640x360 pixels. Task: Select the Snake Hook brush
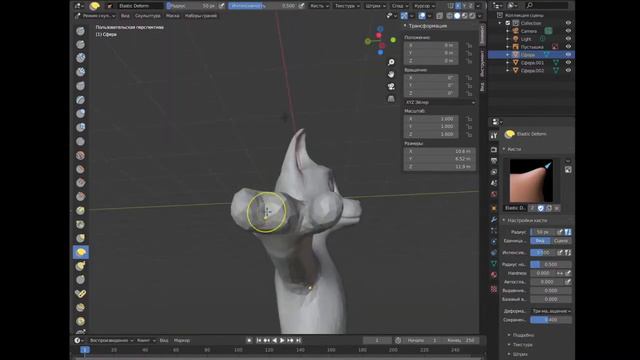point(80,266)
